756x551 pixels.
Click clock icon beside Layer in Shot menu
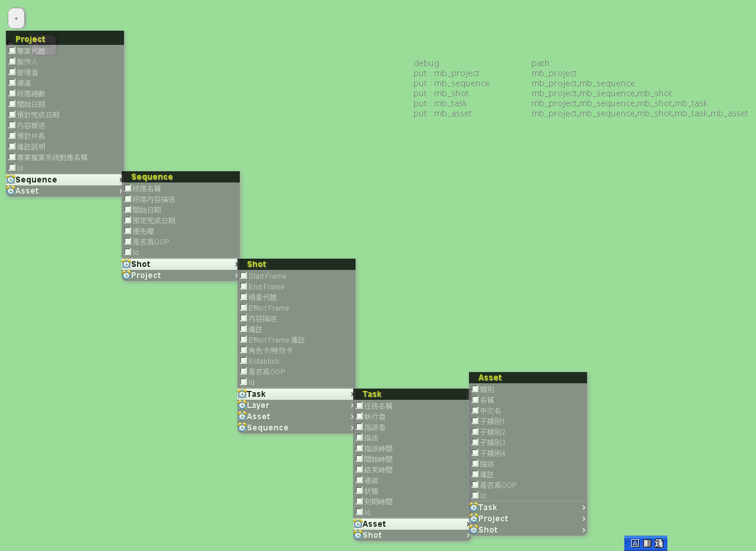(x=242, y=405)
